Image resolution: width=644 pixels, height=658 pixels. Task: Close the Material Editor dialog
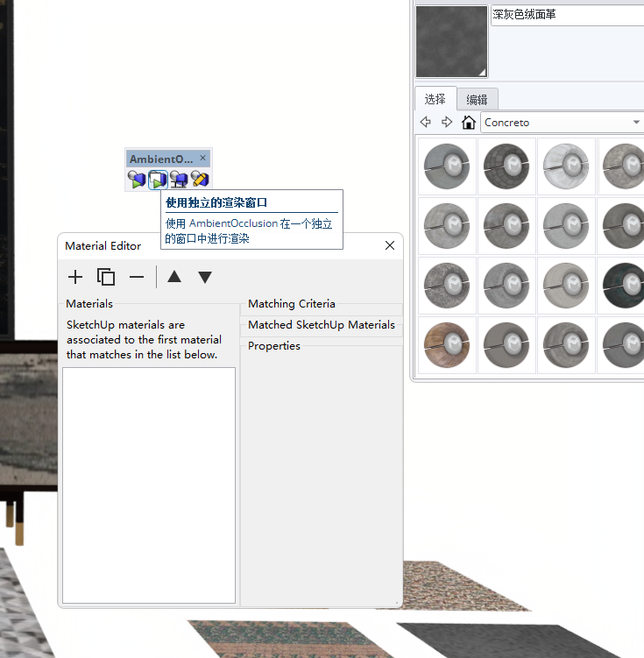click(x=390, y=245)
